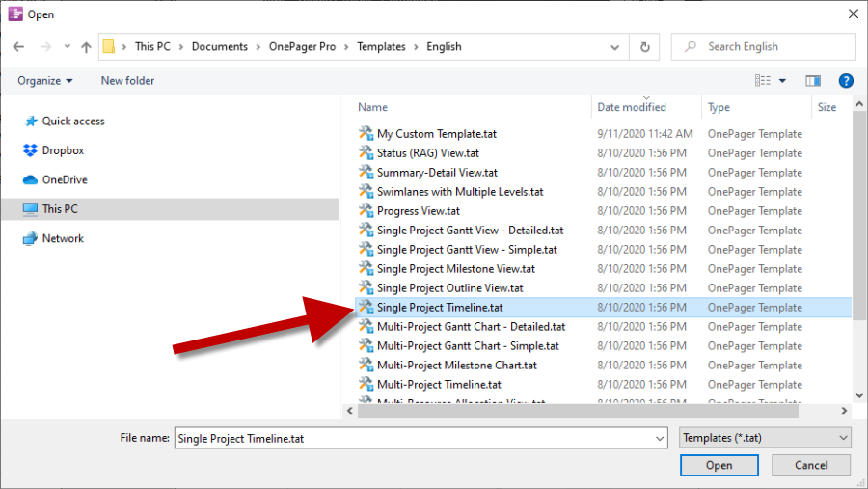This screenshot has width=868, height=489.
Task: Click Single Project Gantt View - Detailed icon
Action: pos(366,230)
